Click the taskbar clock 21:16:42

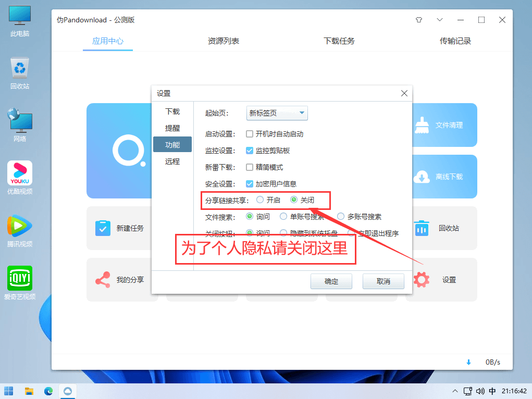[514, 391]
